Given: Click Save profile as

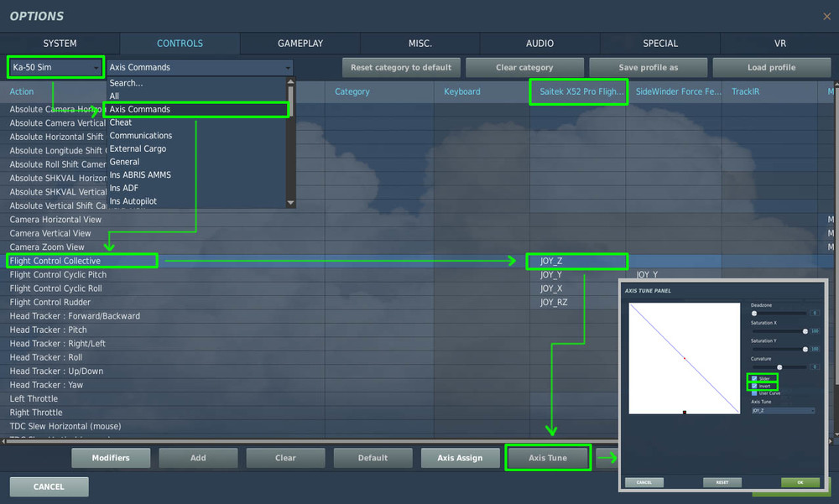Looking at the screenshot, I should (648, 67).
